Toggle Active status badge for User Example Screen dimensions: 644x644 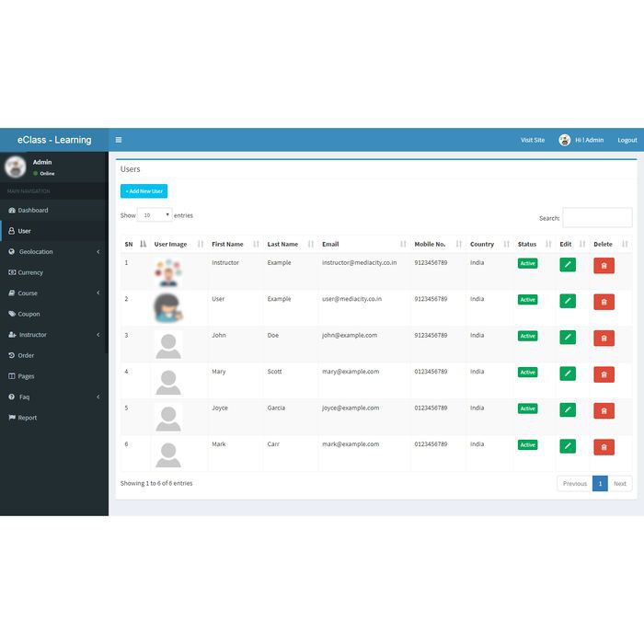527,299
